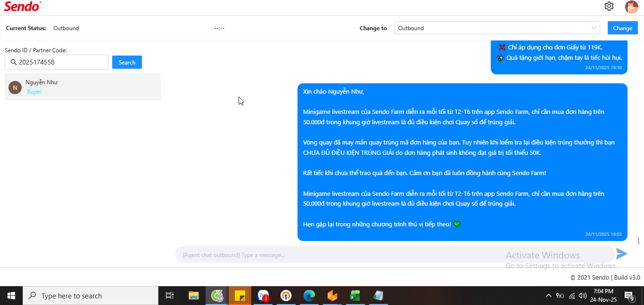The height and width of the screenshot is (305, 644).
Task: Open the orange circle app on the taskbar
Action: pos(286,296)
